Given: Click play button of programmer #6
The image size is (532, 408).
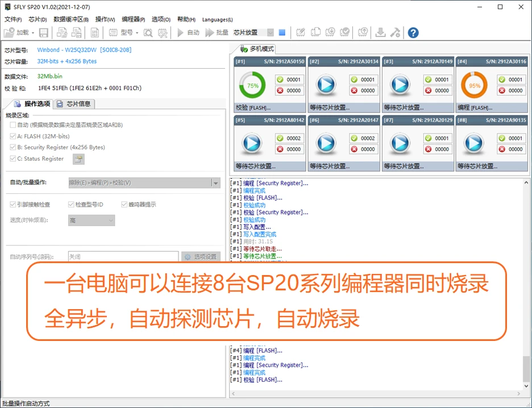Looking at the screenshot, I should (326, 143).
